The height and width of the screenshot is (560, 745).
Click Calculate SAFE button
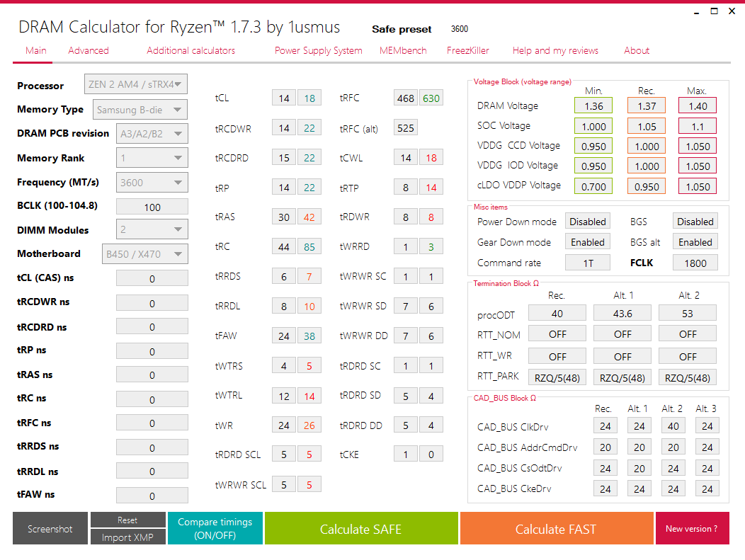pyautogui.click(x=361, y=528)
